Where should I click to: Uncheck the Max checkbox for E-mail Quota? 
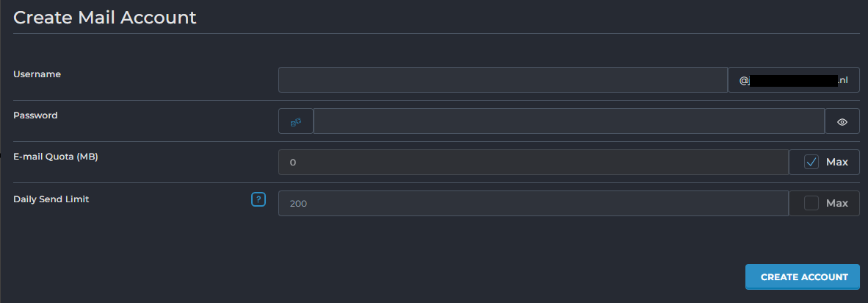click(x=811, y=162)
